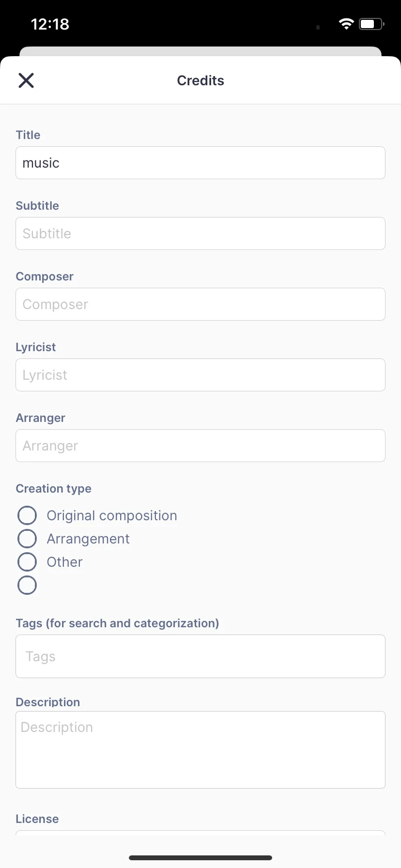Tap the battery indicator icon
Viewport: 401px width, 868px height.
pyautogui.click(x=371, y=24)
